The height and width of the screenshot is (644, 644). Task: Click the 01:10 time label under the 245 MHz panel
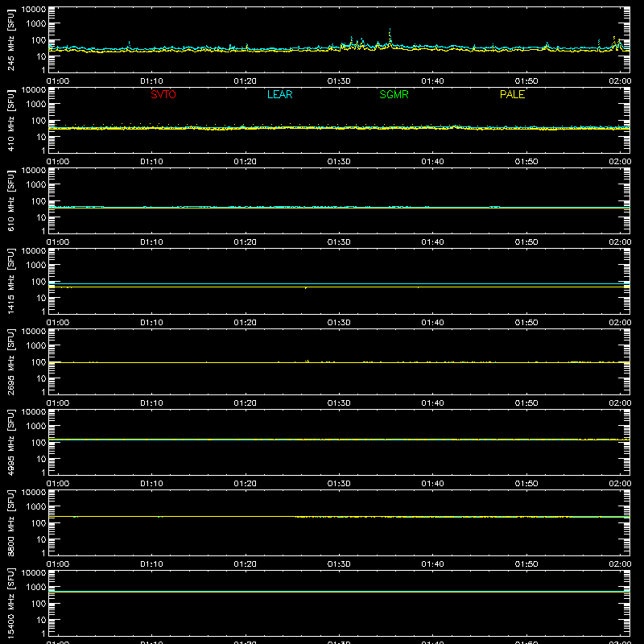(x=151, y=81)
